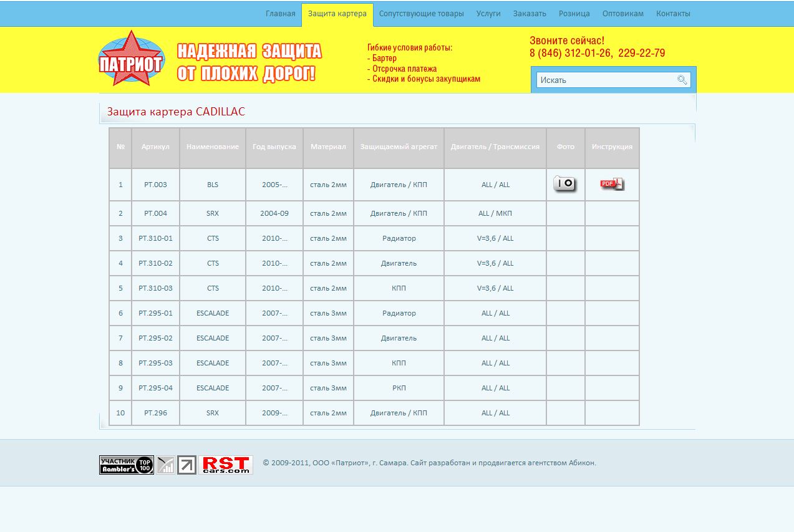Open the Оптовикам menu item

pos(623,14)
